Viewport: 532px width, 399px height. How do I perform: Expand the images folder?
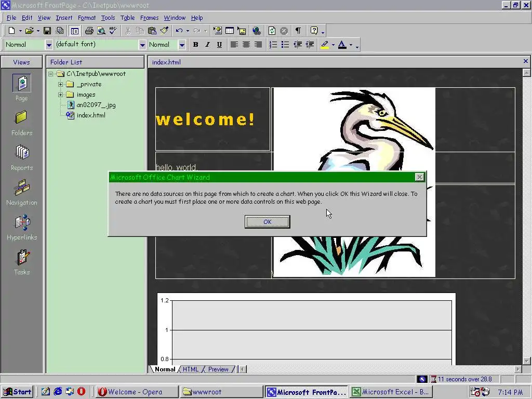60,95
